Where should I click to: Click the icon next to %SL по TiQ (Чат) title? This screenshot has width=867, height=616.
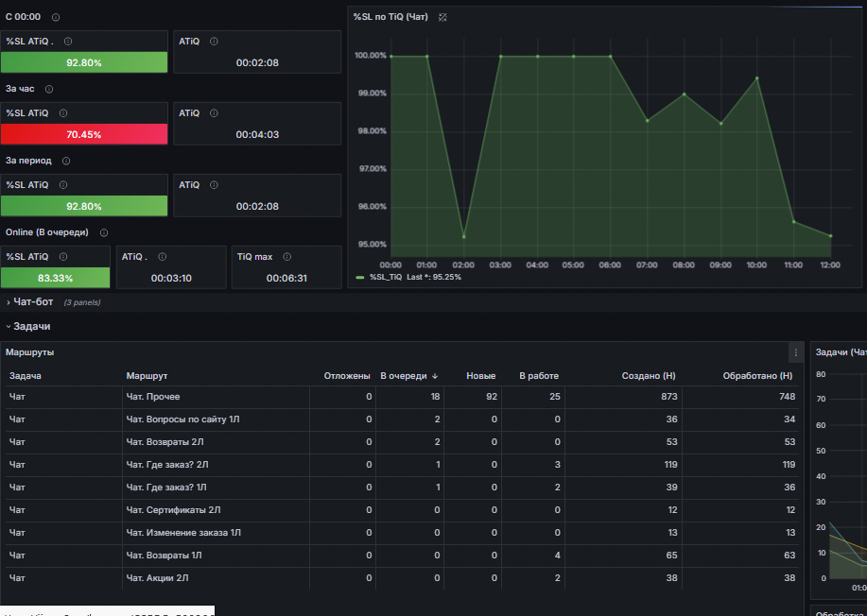coord(442,17)
